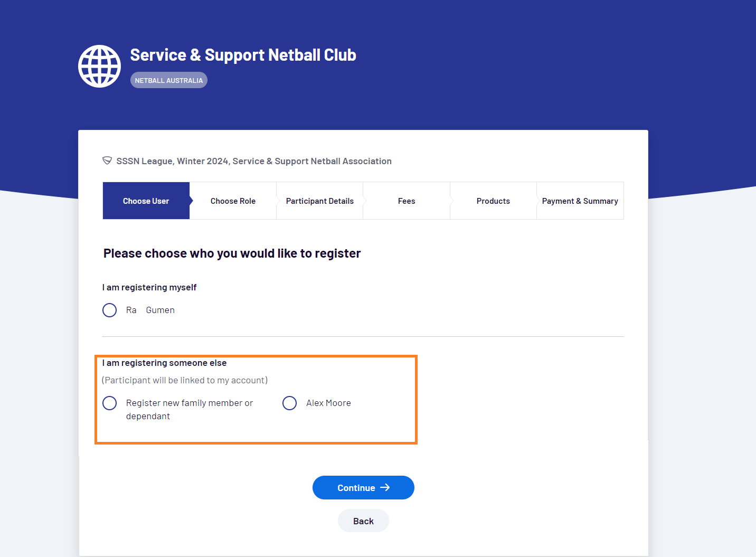Click the Back button
This screenshot has width=756, height=557.
coord(363,521)
